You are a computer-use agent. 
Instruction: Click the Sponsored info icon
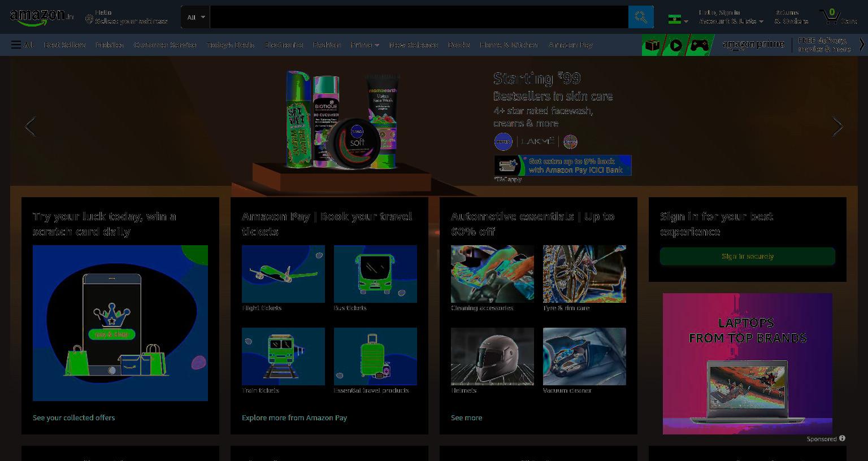[x=842, y=438]
